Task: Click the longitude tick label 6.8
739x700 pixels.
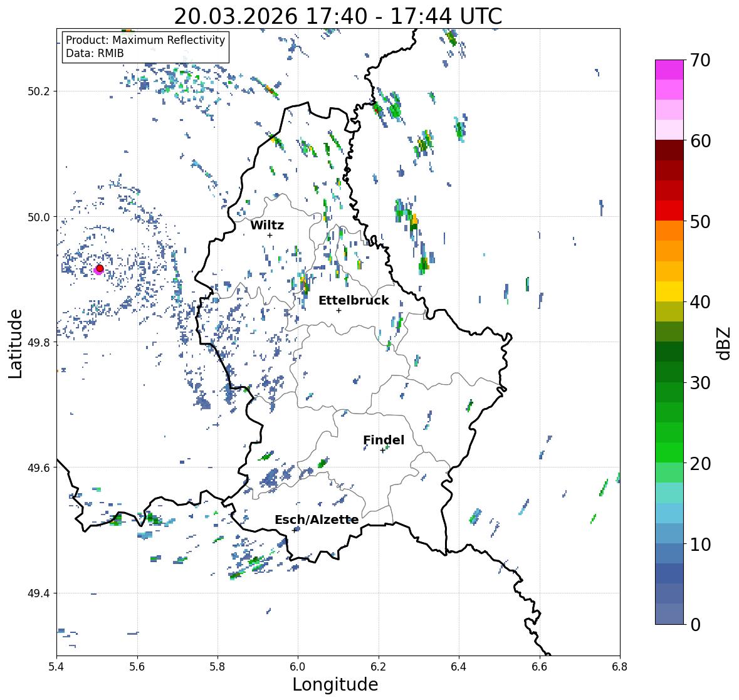Action: tap(620, 667)
